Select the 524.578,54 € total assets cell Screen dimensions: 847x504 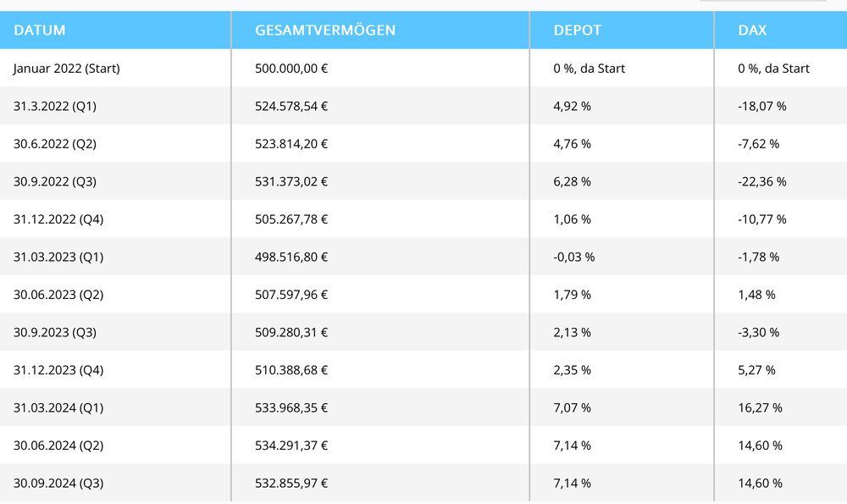pyautogui.click(x=291, y=106)
